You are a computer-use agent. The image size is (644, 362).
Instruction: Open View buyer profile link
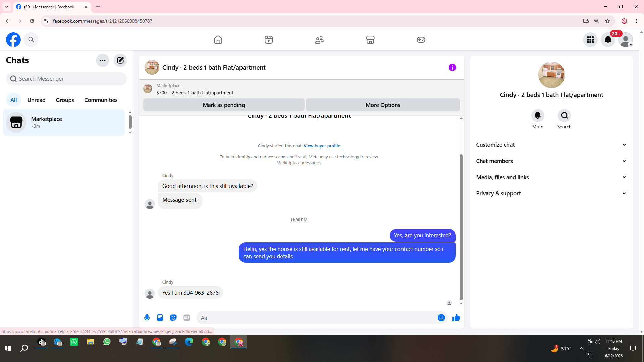point(322,146)
